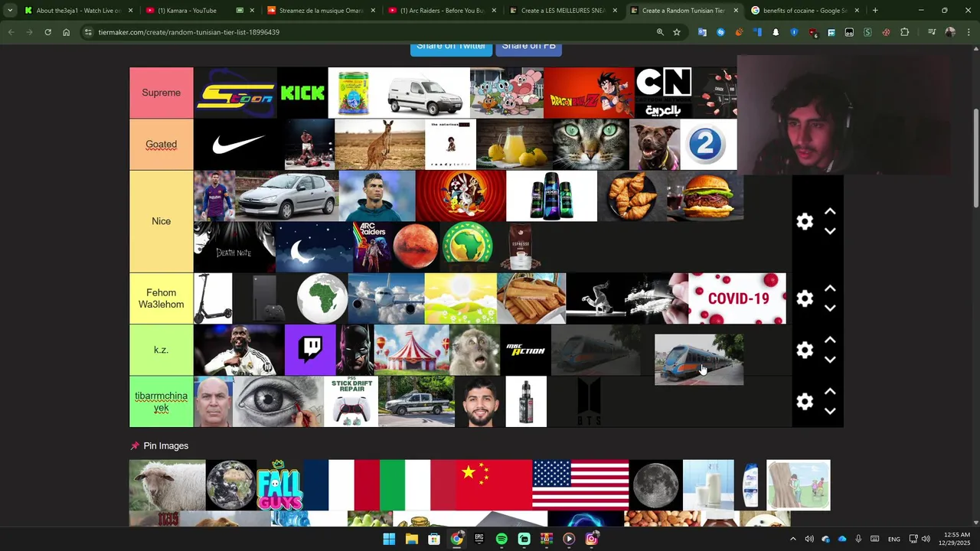Switch to benefits of cocaine Google tab

tap(805, 11)
